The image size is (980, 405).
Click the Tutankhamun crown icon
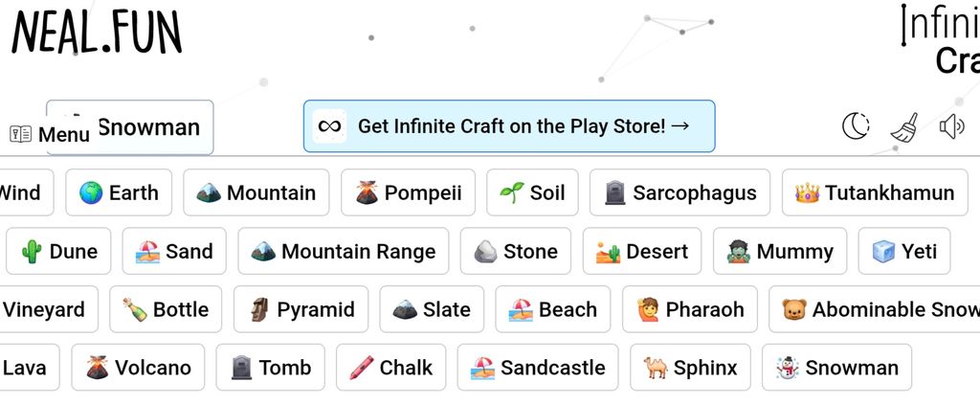click(807, 192)
